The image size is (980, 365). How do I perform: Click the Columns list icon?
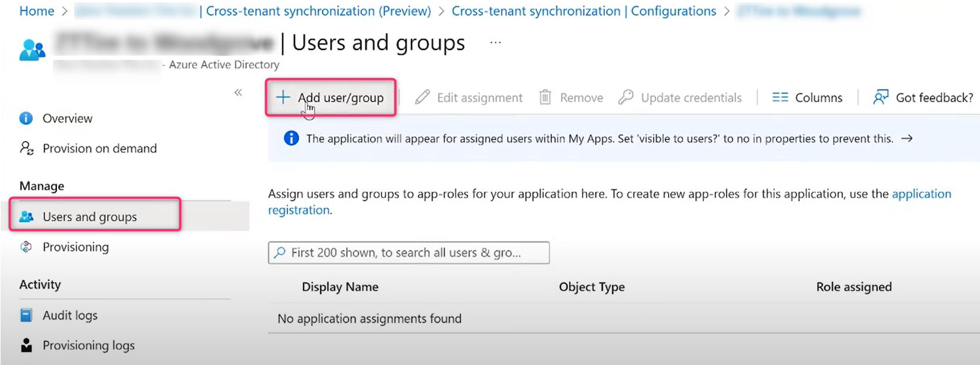[x=780, y=98]
